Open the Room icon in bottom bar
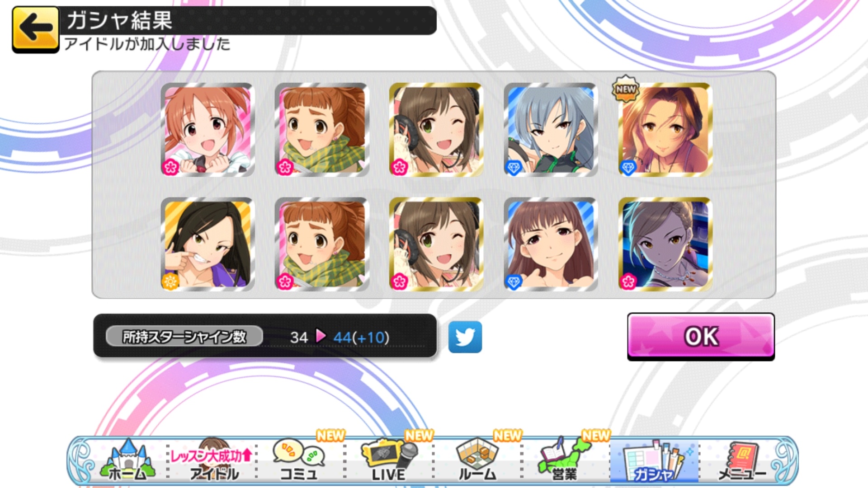Image resolution: width=868 pixels, height=488 pixels. (477, 460)
